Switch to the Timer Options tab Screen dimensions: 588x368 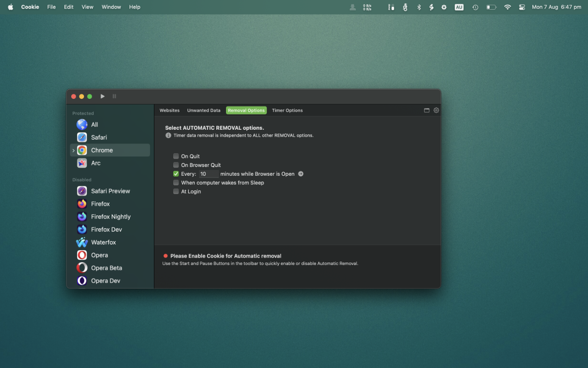tap(287, 110)
